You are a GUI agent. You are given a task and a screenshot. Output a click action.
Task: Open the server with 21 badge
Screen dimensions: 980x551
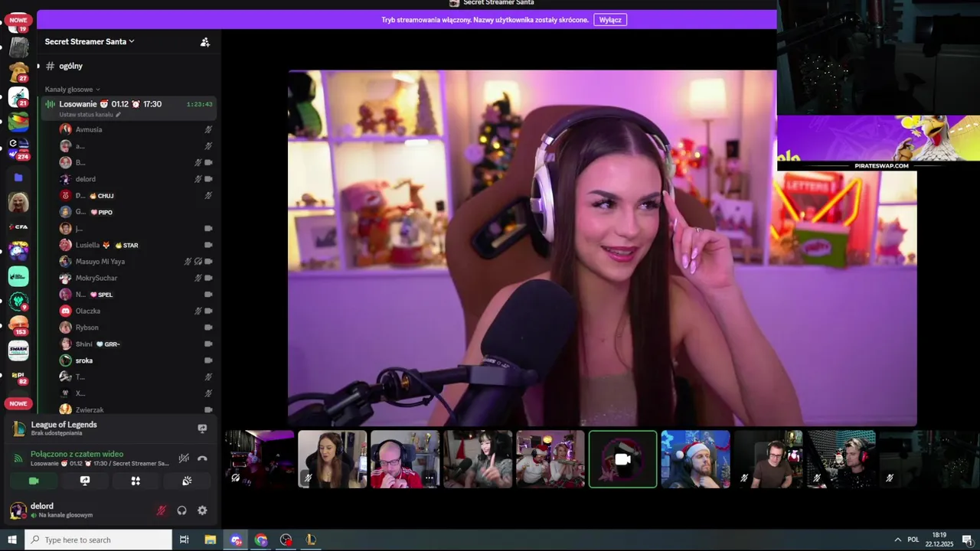(18, 96)
